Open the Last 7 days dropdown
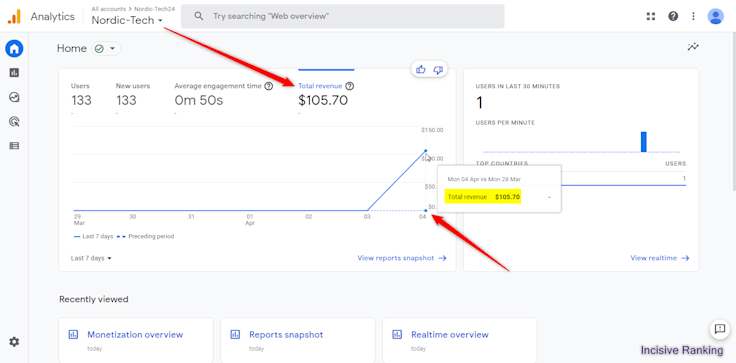The height and width of the screenshot is (363, 736). pos(92,258)
